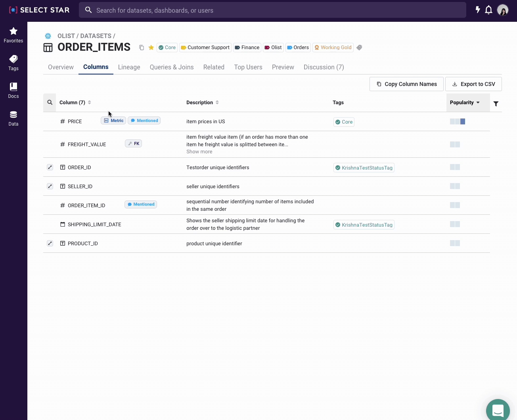Click the Export to CSV button
The image size is (517, 420).
coord(473,84)
